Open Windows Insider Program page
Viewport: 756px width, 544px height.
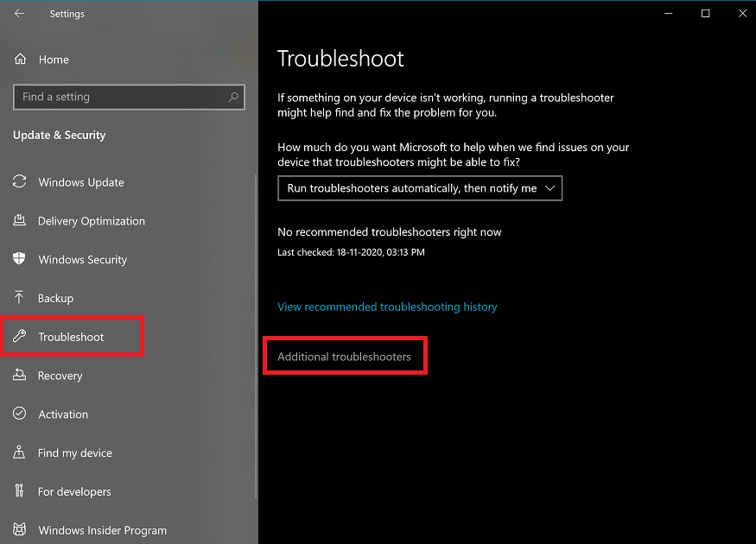(x=103, y=530)
